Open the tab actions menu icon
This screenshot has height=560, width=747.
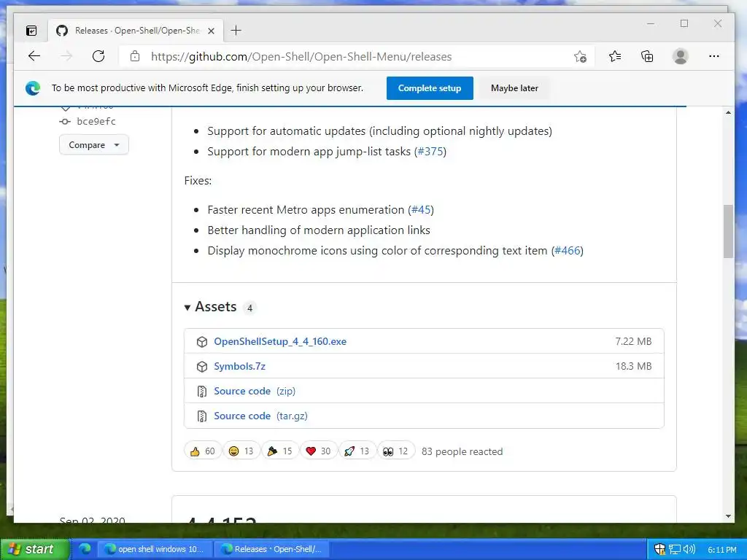(x=31, y=31)
